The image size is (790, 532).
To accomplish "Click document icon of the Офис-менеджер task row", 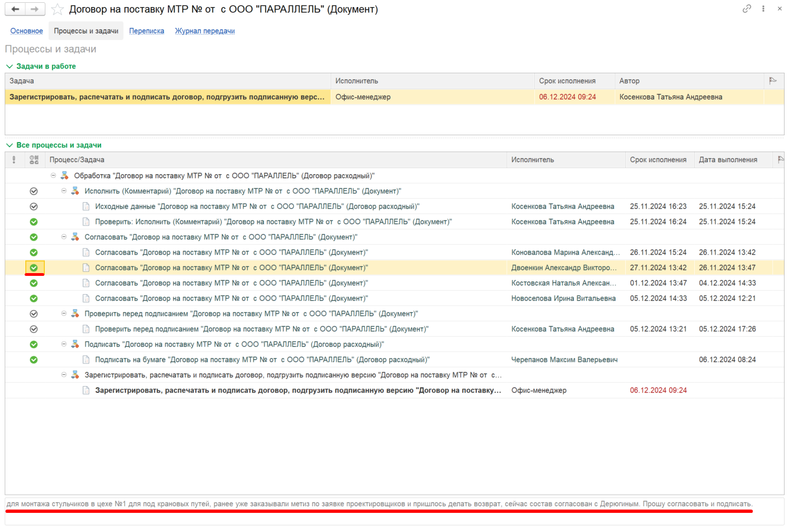I will click(86, 390).
